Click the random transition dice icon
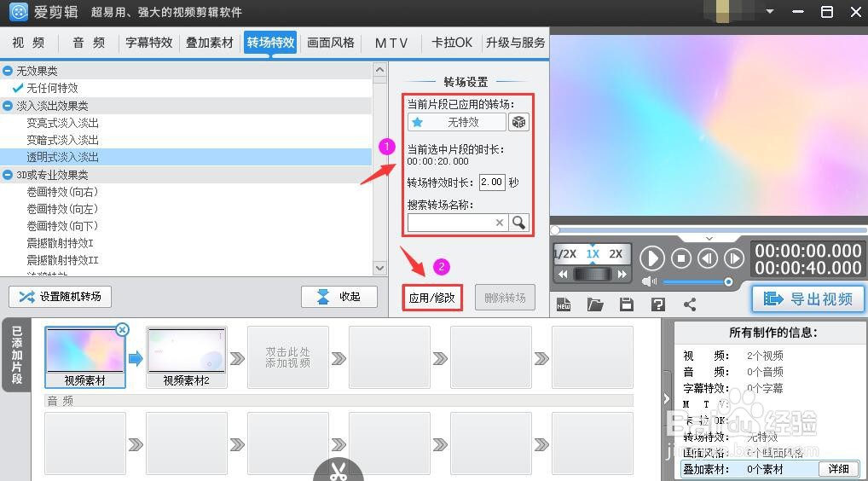 pos(518,122)
